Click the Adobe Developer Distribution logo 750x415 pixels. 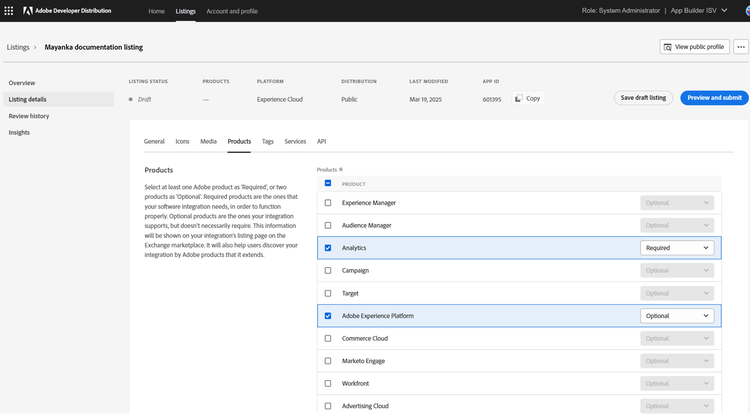(67, 11)
